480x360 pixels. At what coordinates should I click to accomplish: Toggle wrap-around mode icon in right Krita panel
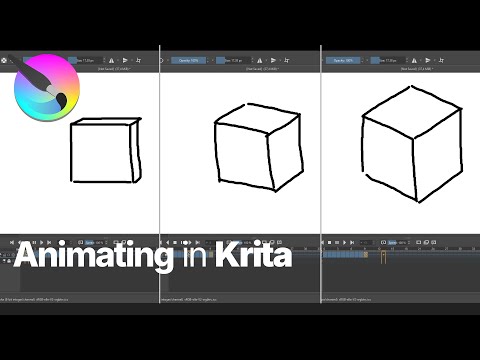point(441,60)
